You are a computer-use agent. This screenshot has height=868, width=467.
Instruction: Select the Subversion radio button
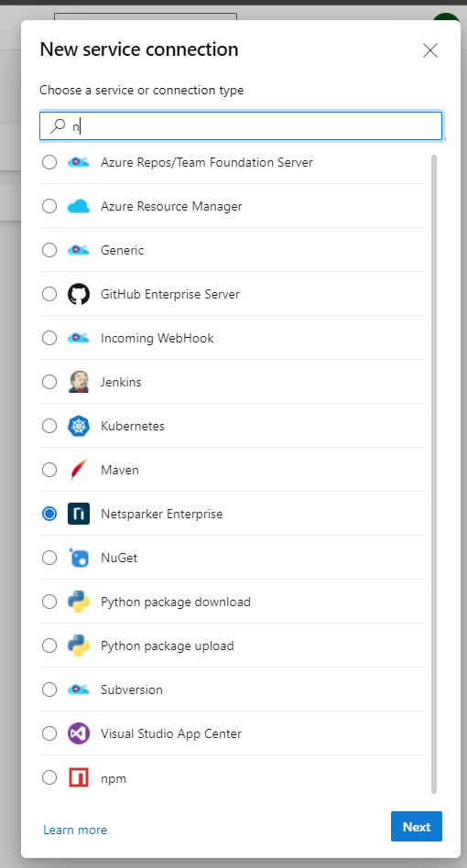(x=49, y=689)
